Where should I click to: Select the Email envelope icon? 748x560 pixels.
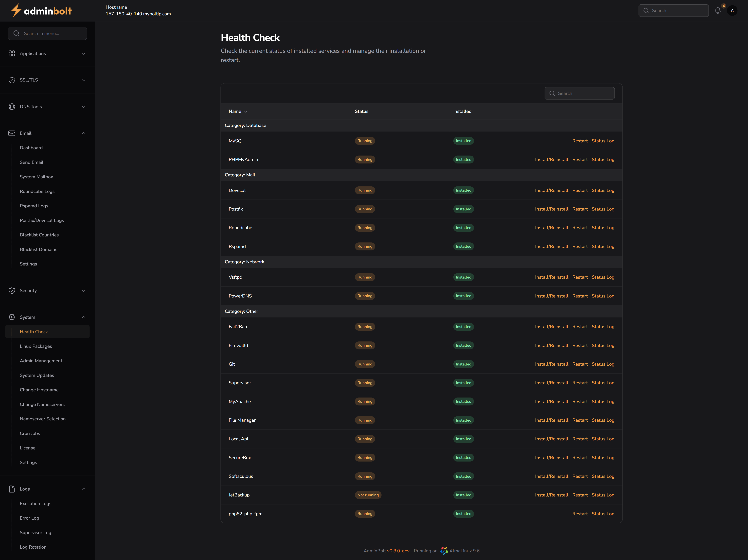pyautogui.click(x=12, y=133)
